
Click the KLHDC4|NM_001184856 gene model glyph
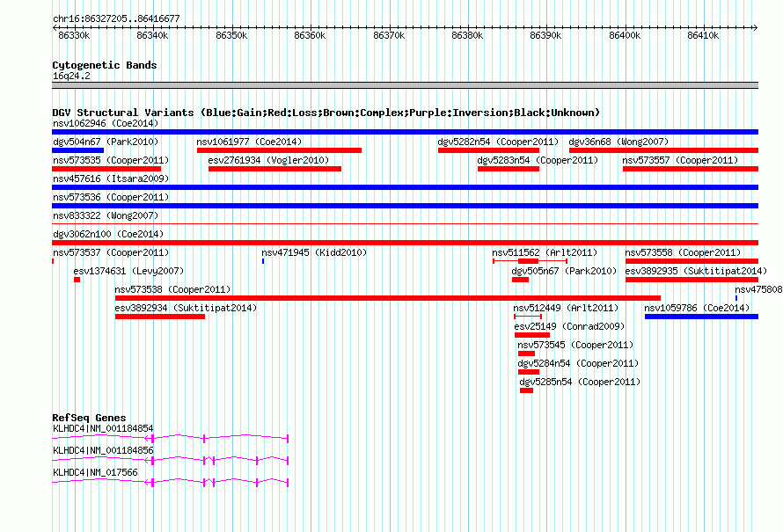[171, 460]
